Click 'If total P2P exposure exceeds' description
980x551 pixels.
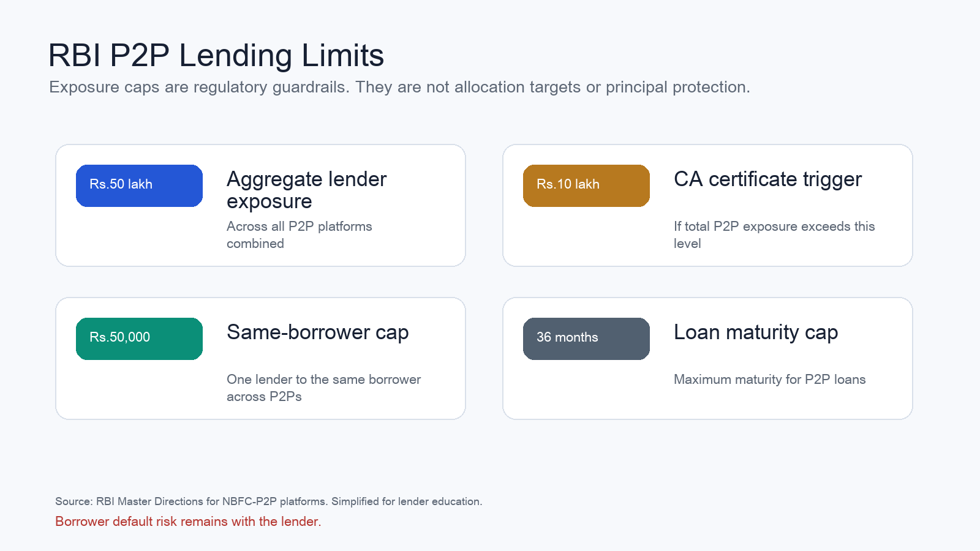[774, 234]
